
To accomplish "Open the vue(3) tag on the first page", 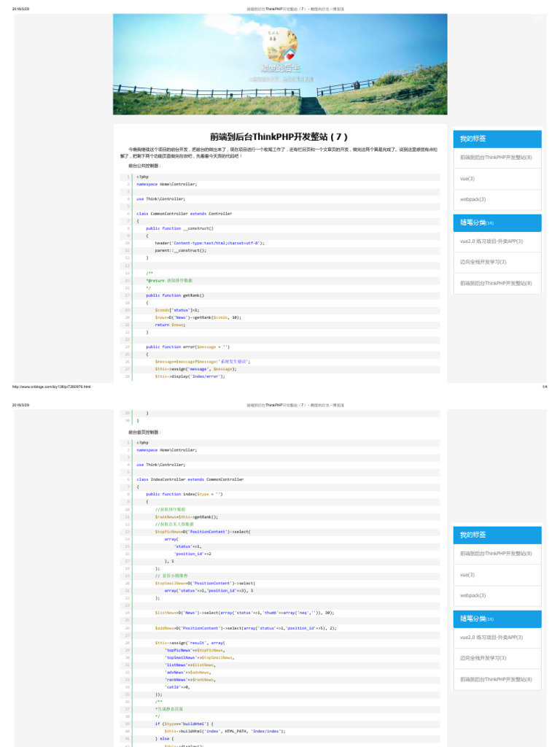I will coord(467,179).
